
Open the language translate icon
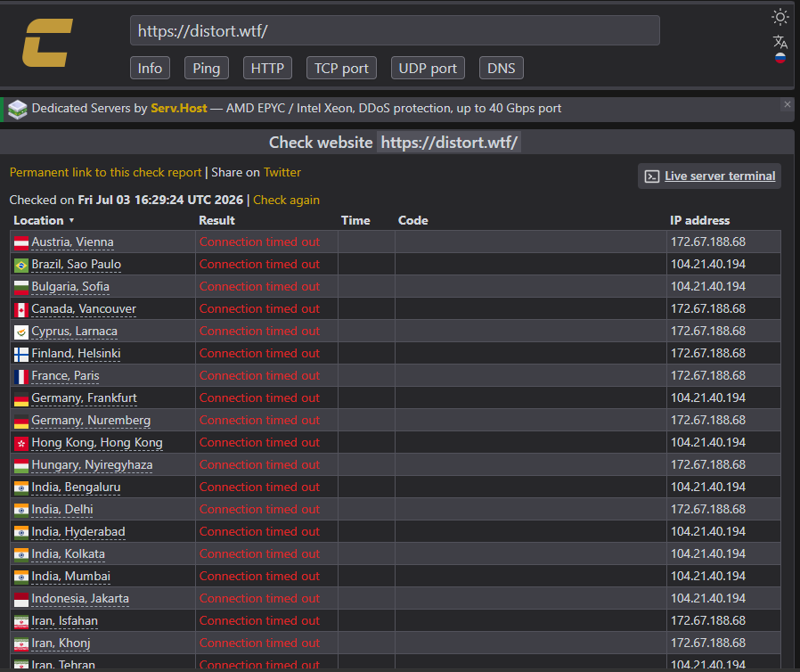[x=780, y=41]
